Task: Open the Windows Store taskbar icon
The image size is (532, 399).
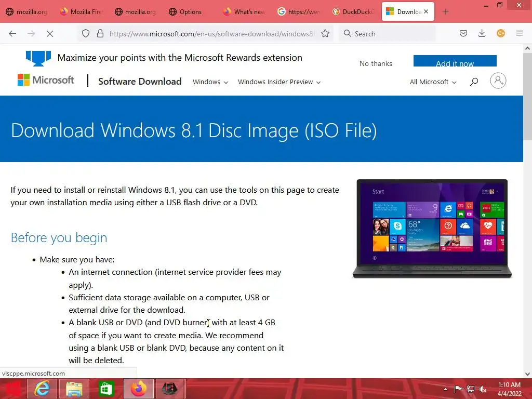Action: (106, 389)
